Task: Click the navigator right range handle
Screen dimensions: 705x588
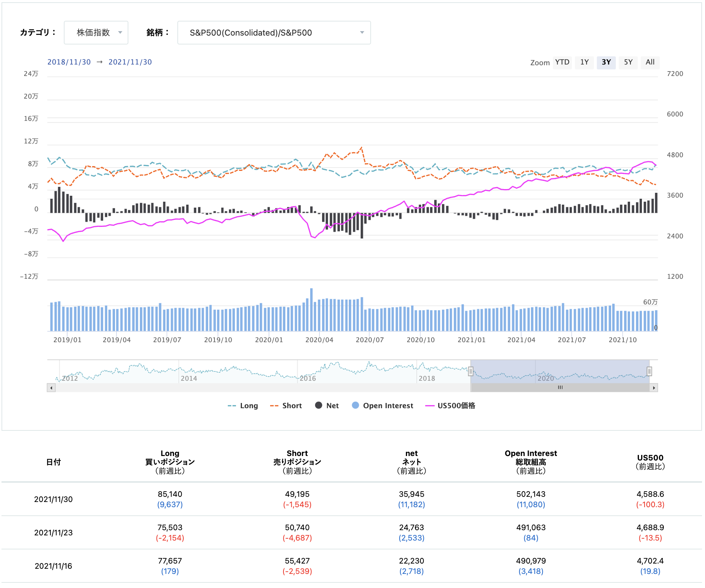Action: click(649, 371)
